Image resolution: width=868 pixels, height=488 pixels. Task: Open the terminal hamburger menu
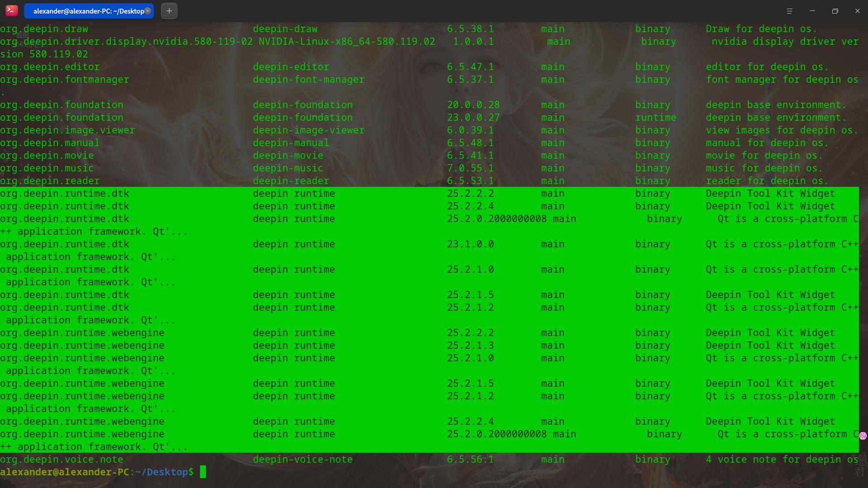[x=789, y=11]
